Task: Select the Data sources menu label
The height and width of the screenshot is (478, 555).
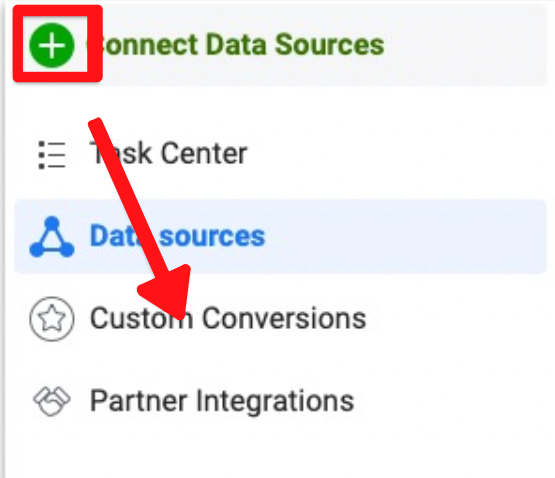Action: [177, 236]
